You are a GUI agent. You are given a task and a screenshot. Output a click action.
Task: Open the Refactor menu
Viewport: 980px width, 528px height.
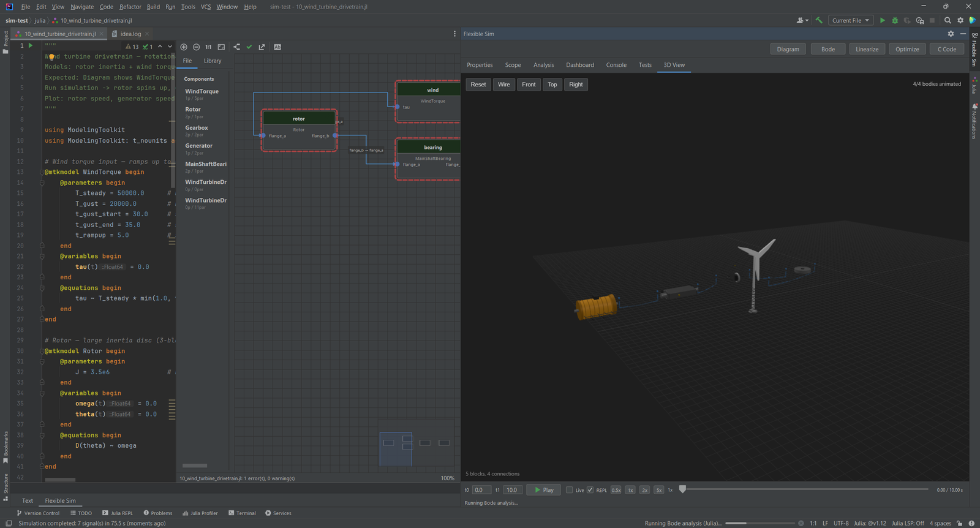coord(130,7)
